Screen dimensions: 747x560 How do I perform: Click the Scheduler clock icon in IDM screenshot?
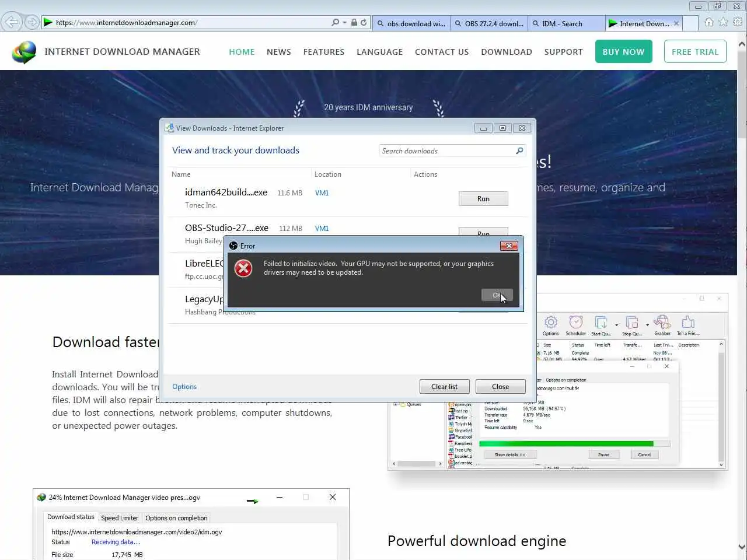click(x=575, y=323)
